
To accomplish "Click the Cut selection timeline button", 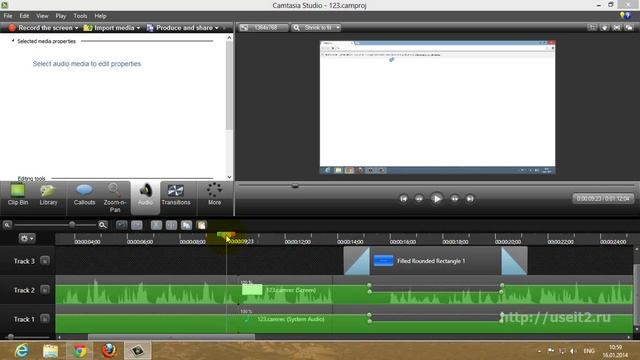I will (156, 225).
